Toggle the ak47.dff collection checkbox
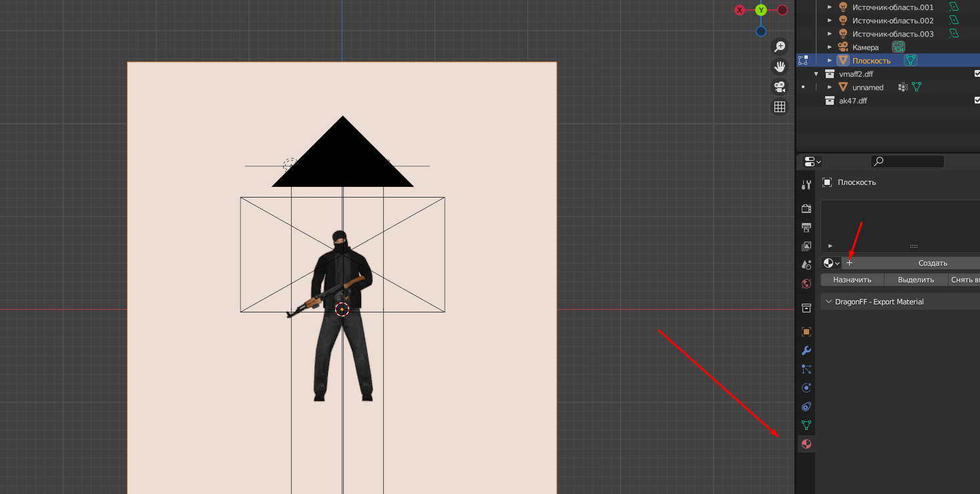This screenshot has height=494, width=980. 977,100
